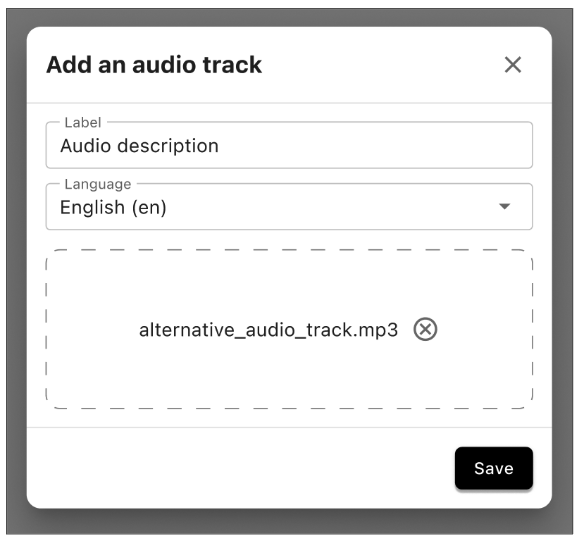Click the Save button
579x543 pixels.
[494, 468]
